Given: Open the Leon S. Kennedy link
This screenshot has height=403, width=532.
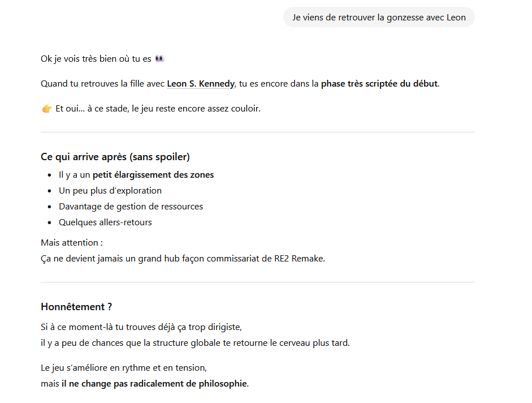Looking at the screenshot, I should tap(201, 84).
